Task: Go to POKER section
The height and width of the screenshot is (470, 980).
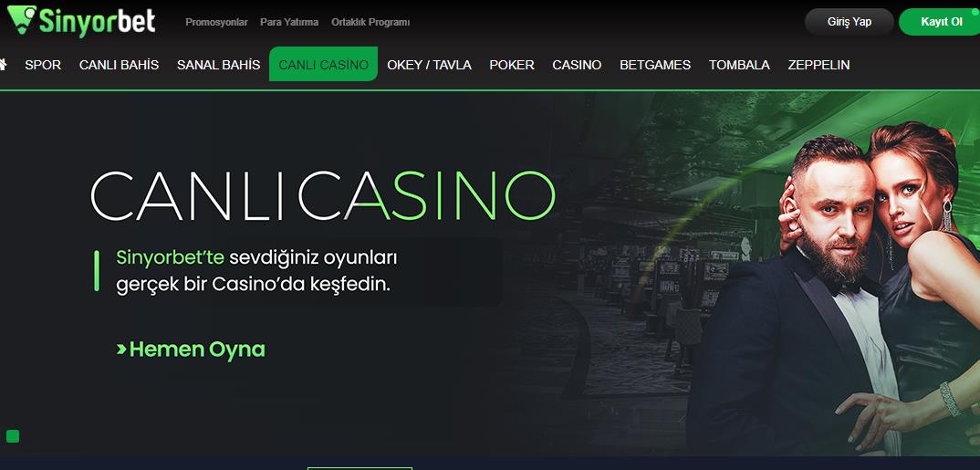Action: [512, 65]
